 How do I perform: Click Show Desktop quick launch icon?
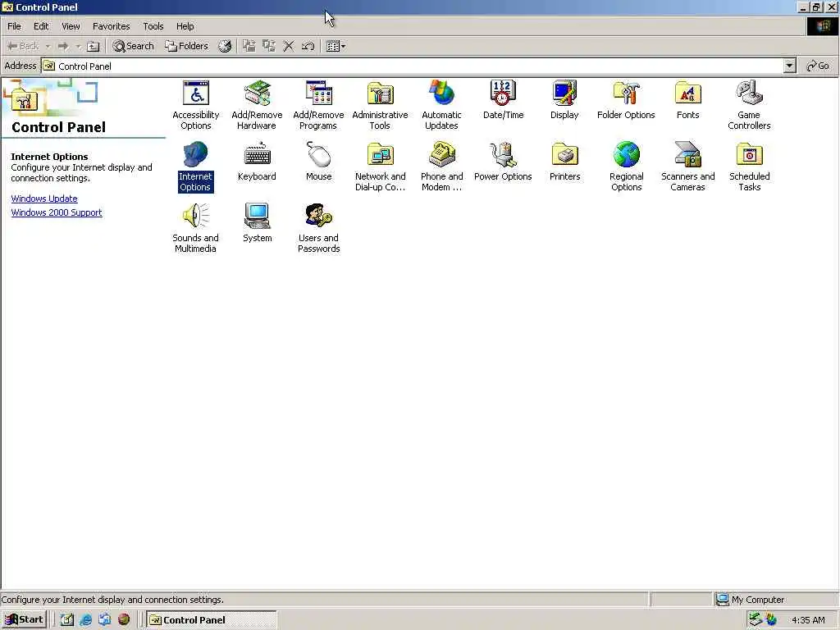pyautogui.click(x=67, y=620)
